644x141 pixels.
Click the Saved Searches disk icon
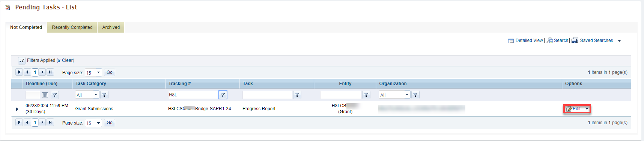tap(575, 40)
